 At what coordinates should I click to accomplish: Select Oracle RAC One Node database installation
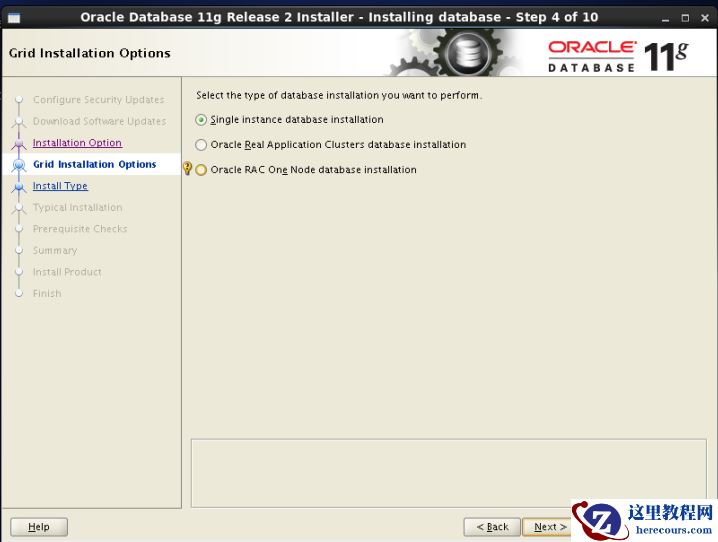click(201, 170)
